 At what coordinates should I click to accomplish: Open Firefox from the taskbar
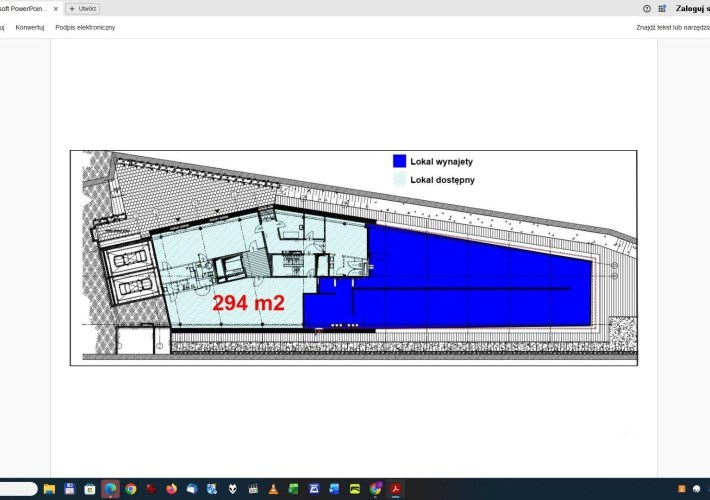(x=171, y=489)
